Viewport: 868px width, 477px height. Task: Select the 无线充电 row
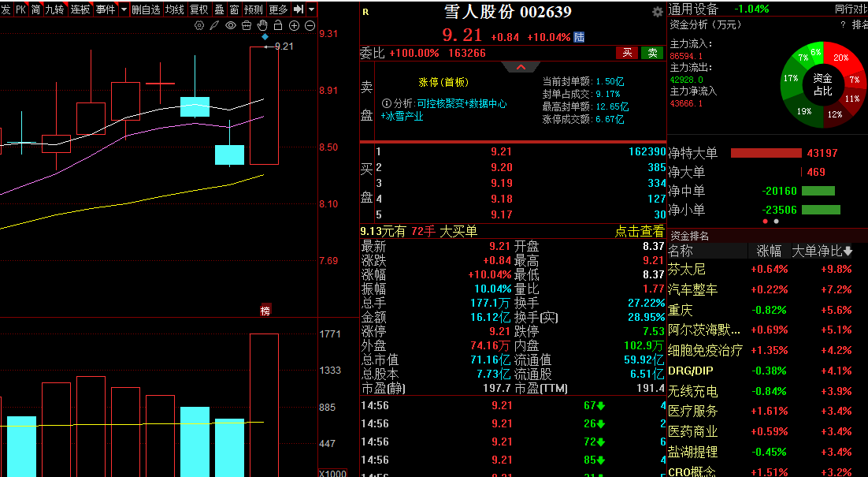tap(767, 391)
